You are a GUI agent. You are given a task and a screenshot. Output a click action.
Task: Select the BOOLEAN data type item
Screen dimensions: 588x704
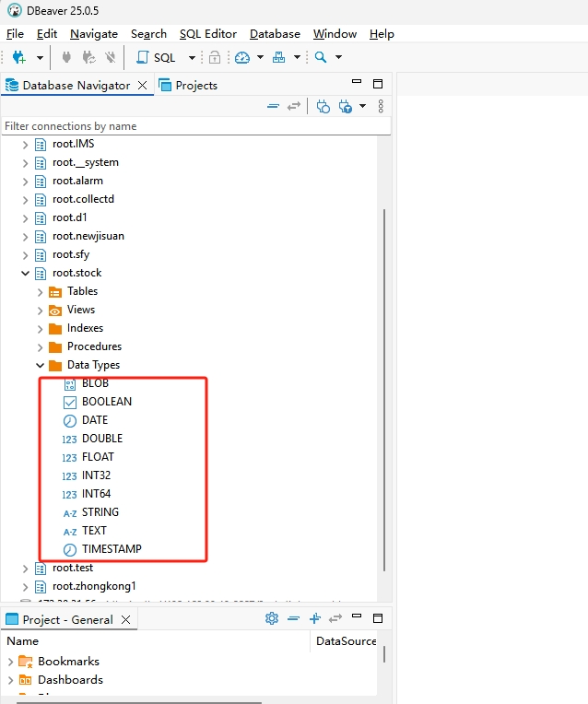[106, 402]
